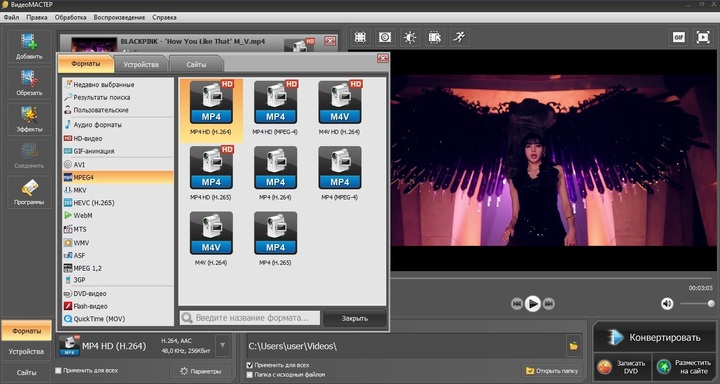The width and height of the screenshot is (720, 384).
Task: Open the Программы sidebar icon
Action: tap(29, 192)
